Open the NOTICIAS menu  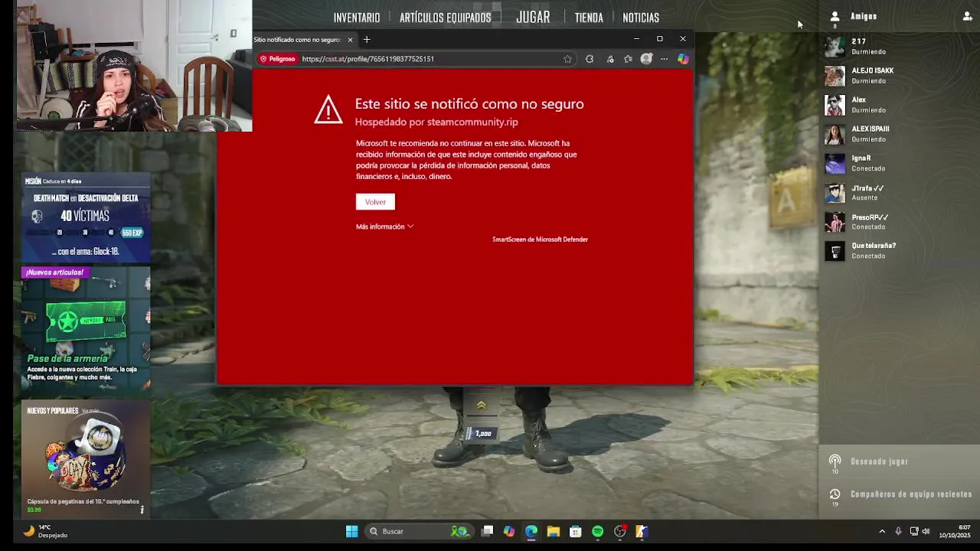tap(641, 18)
